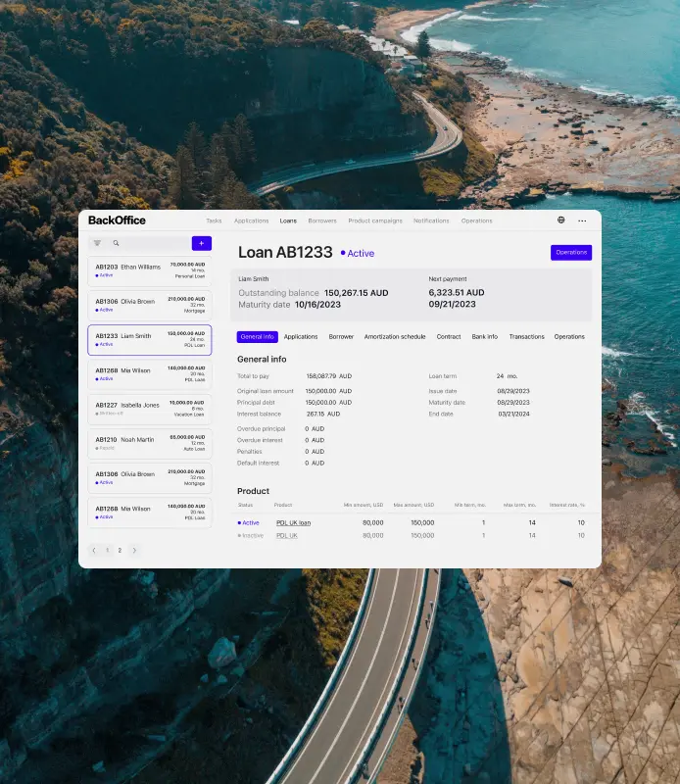This screenshot has height=784, width=680.
Task: Open Borrowers in top navigation
Action: (322, 220)
